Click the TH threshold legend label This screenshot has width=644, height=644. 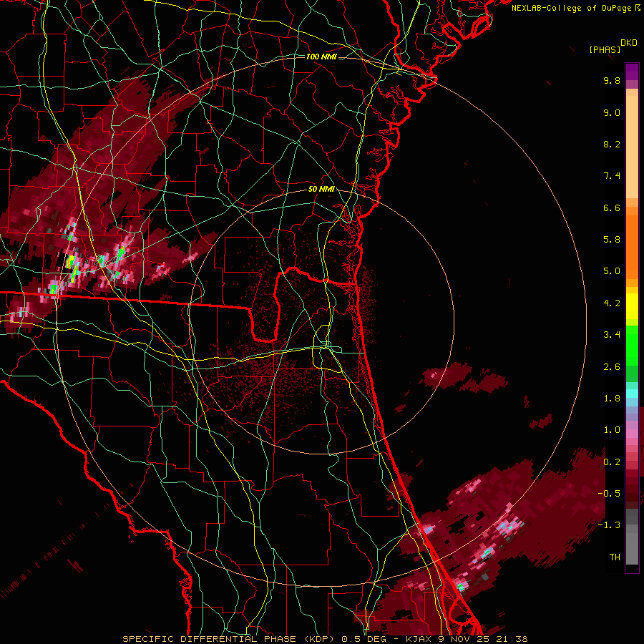click(615, 557)
